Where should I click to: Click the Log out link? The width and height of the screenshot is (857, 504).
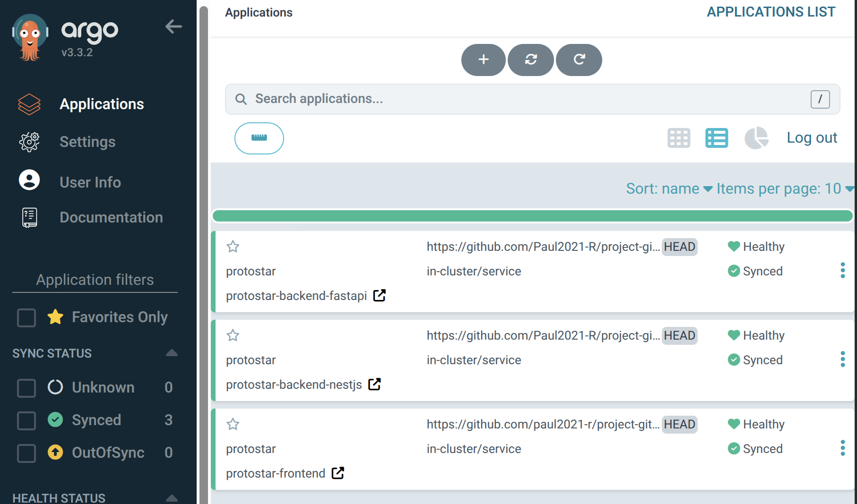812,138
